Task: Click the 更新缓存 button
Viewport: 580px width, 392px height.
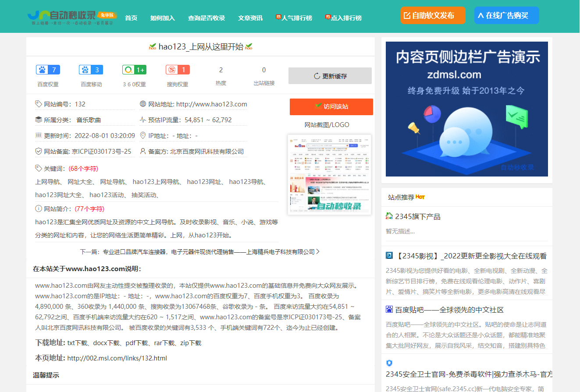Action: click(x=330, y=76)
